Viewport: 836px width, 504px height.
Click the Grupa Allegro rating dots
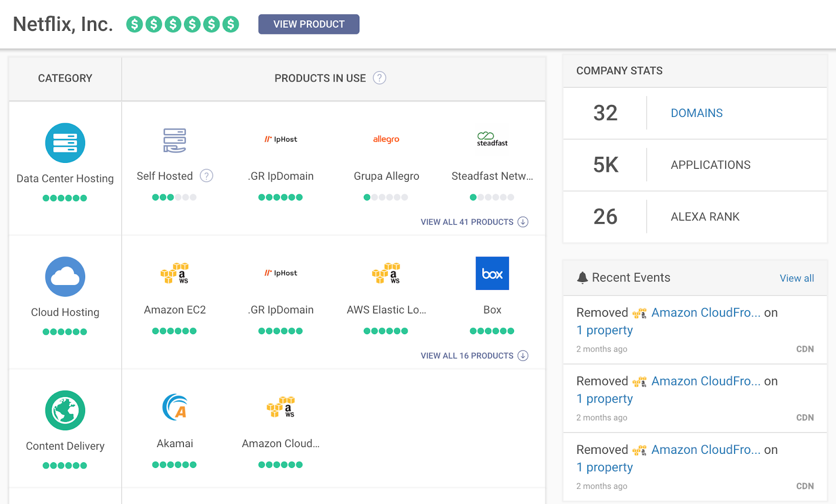(386, 197)
